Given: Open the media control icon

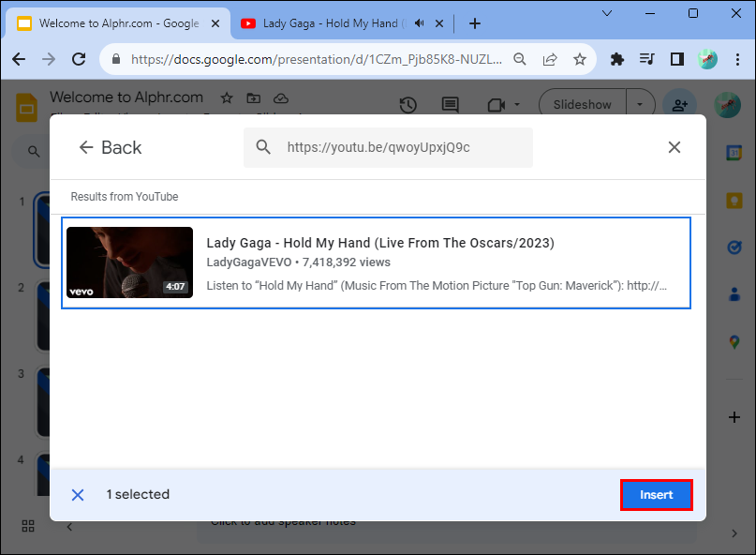Looking at the screenshot, I should point(646,59).
